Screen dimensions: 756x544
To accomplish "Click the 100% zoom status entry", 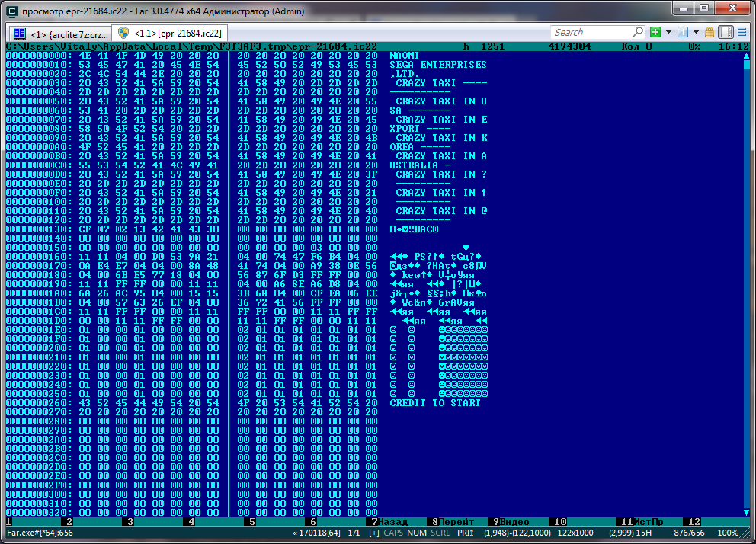I will click(728, 533).
